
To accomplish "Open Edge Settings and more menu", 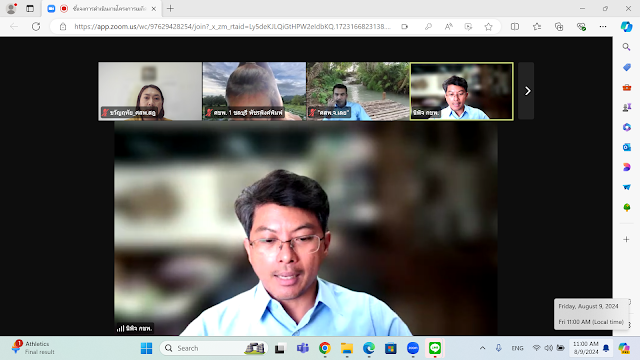I will tap(603, 27).
